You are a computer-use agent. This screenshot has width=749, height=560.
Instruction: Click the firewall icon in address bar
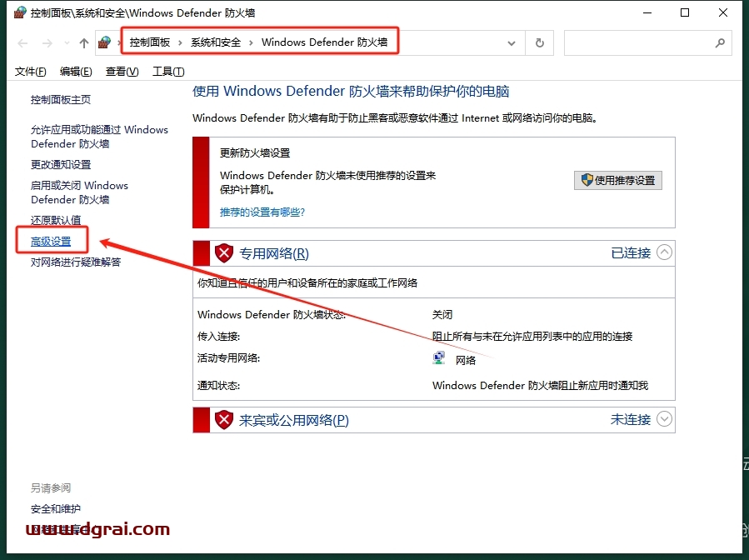105,43
